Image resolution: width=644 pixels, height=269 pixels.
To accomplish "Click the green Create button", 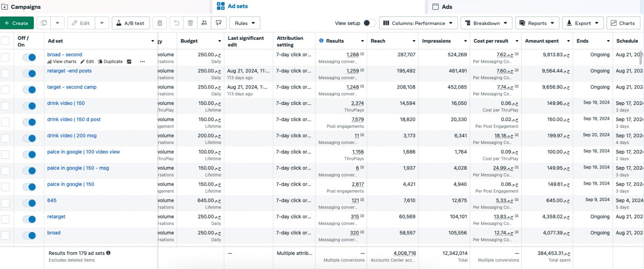I will 17,23.
